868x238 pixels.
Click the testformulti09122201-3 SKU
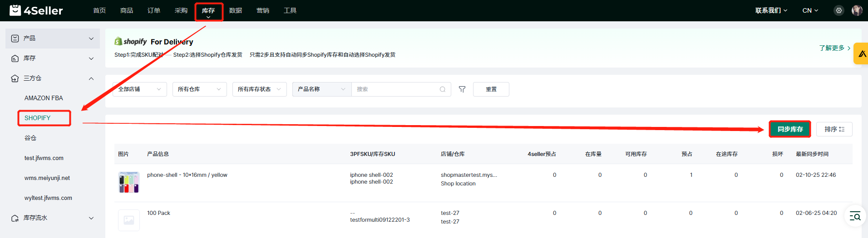click(380, 220)
